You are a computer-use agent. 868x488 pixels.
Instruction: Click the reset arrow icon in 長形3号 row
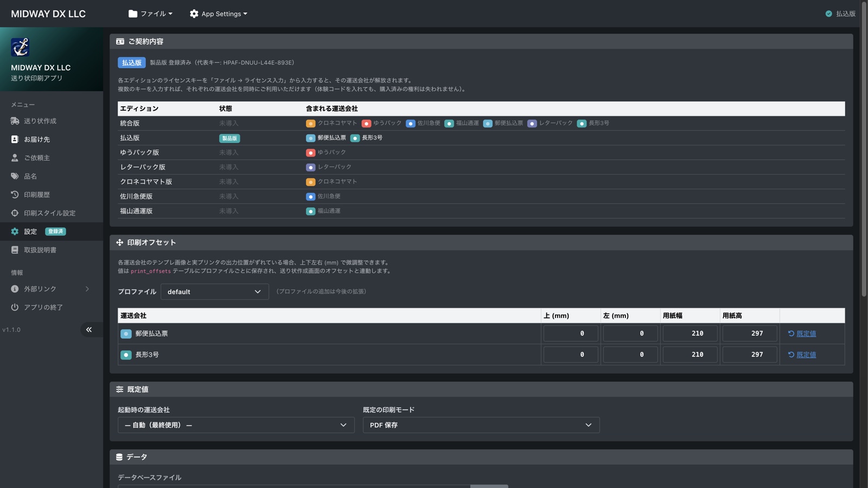click(x=791, y=355)
